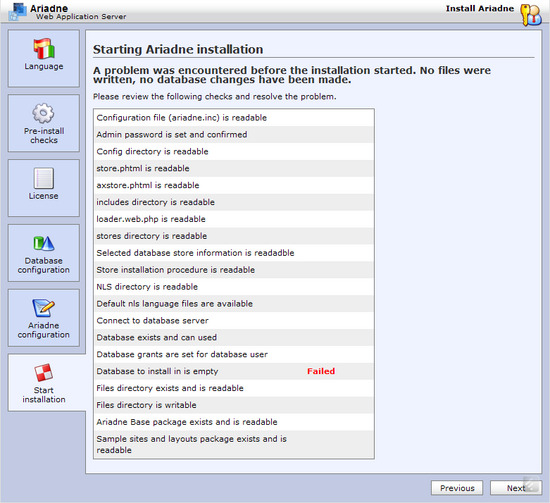Open Pre-install checks gear icon
This screenshot has height=503, width=550.
click(43, 113)
